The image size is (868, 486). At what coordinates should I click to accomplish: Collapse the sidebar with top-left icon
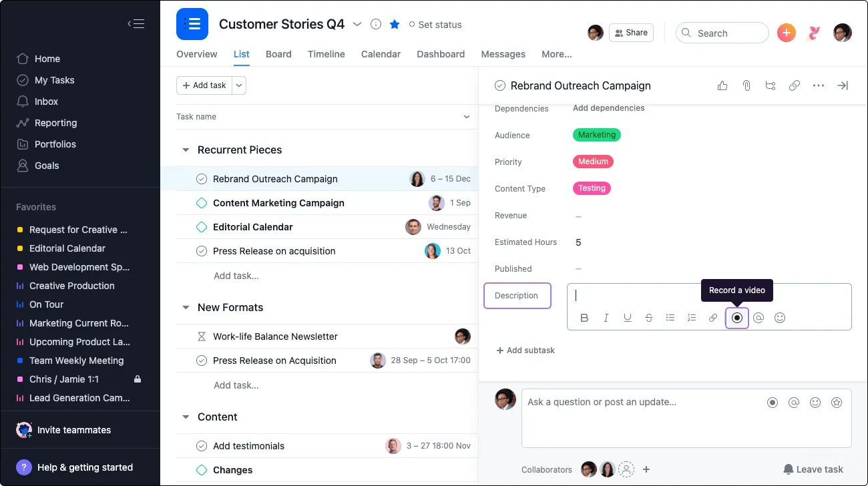(136, 24)
